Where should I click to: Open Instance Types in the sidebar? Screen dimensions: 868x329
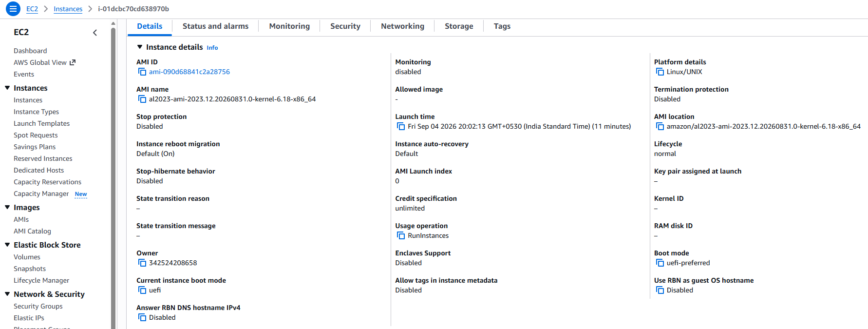tap(36, 112)
